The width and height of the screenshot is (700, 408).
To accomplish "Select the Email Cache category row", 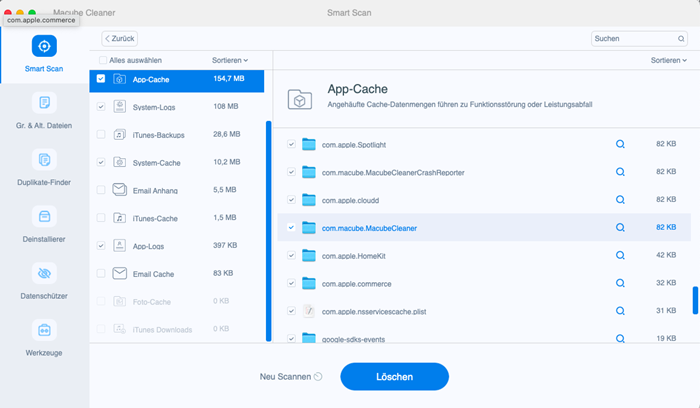I will pos(177,273).
